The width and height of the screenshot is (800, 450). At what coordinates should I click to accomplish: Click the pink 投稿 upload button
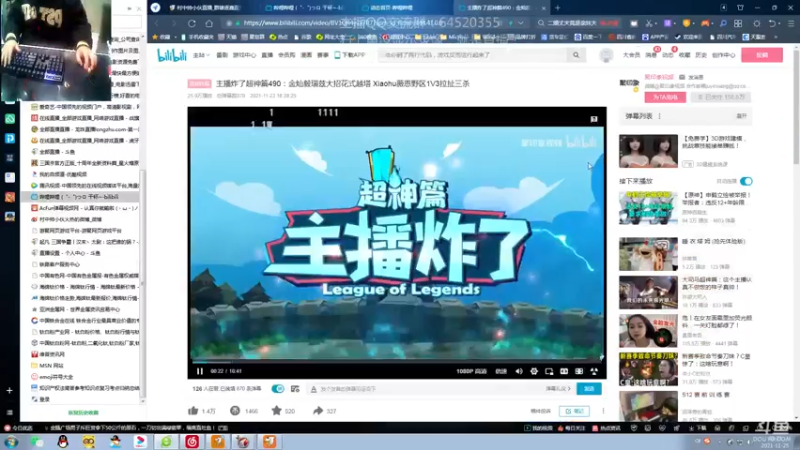[x=762, y=55]
